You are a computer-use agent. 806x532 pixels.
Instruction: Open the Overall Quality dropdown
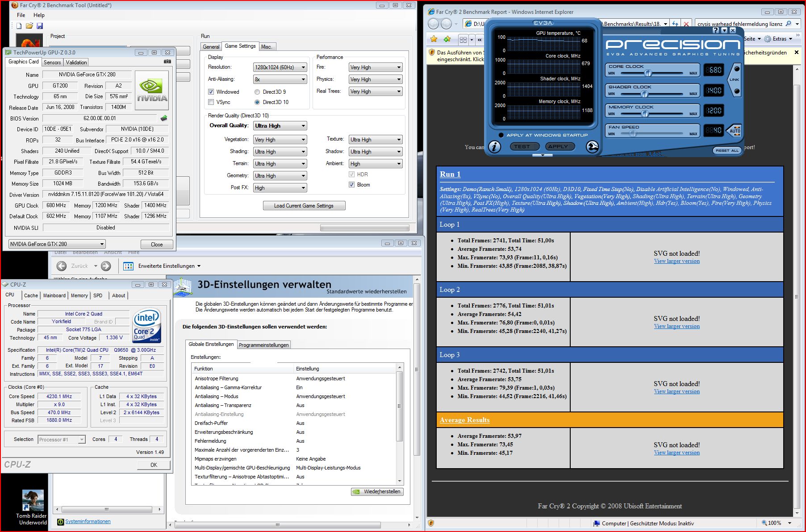pyautogui.click(x=280, y=126)
